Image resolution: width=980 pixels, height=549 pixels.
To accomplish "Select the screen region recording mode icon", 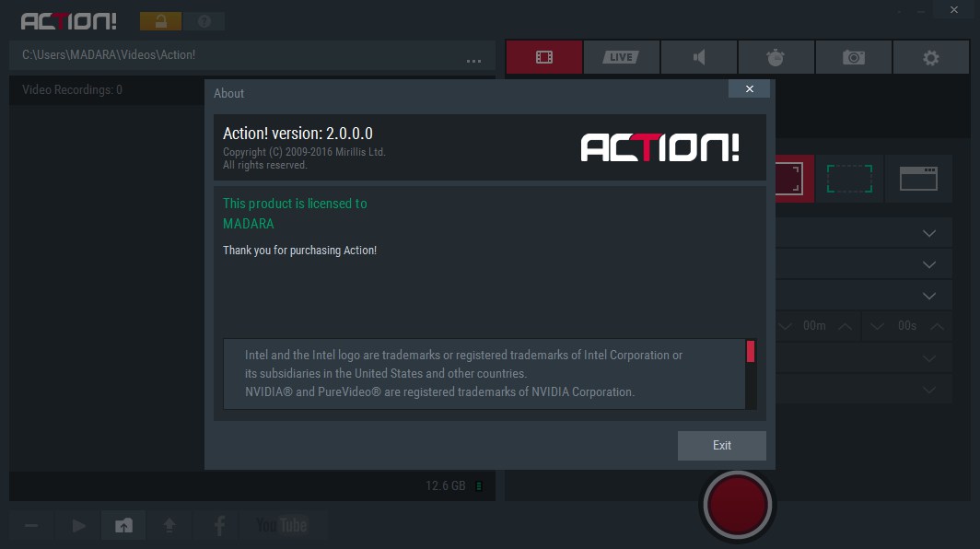I will [849, 179].
